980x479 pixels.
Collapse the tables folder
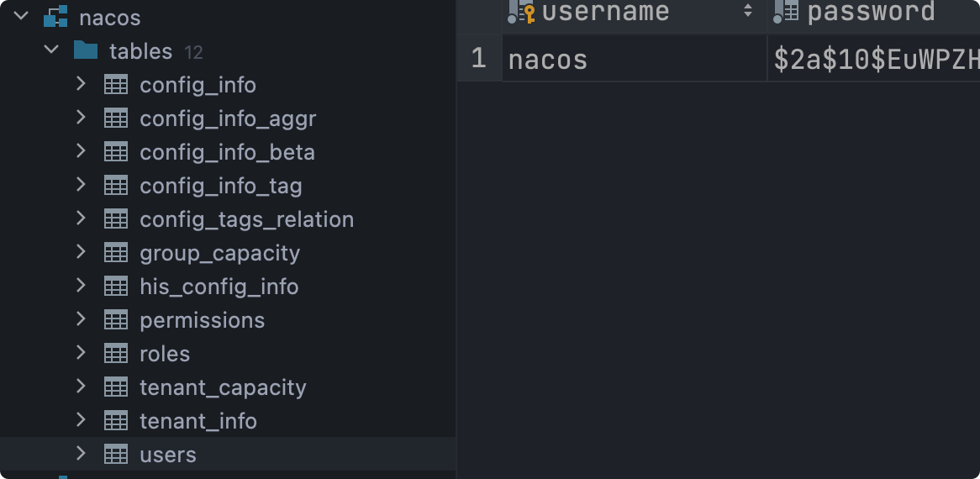pyautogui.click(x=52, y=50)
